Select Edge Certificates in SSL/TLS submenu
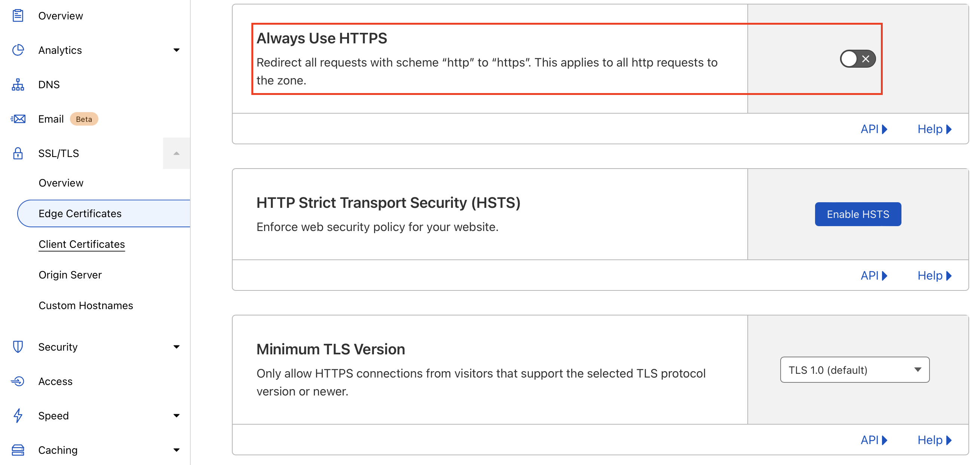The height and width of the screenshot is (465, 980). [x=80, y=214]
